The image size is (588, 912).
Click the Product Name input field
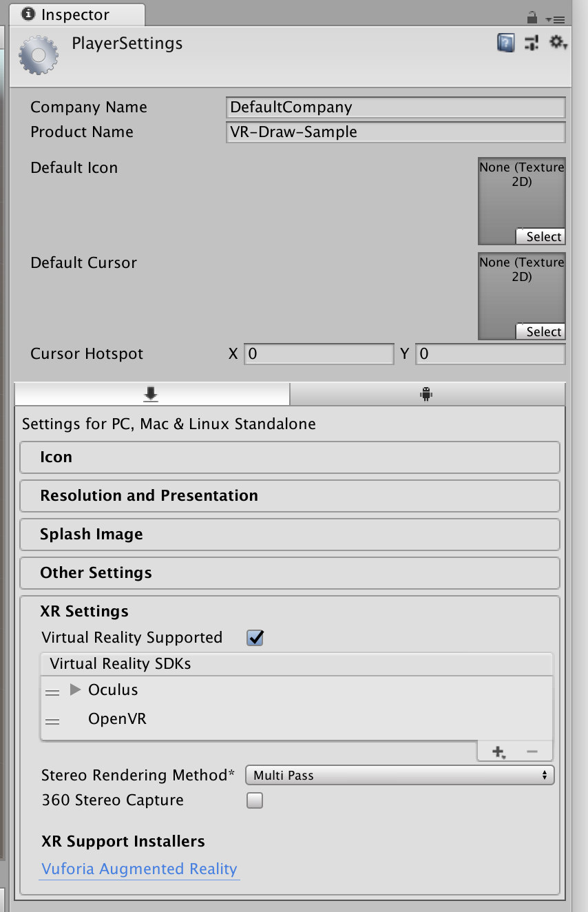point(395,132)
